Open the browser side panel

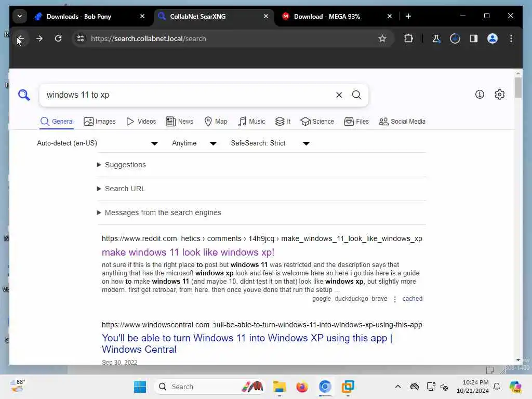(x=474, y=38)
